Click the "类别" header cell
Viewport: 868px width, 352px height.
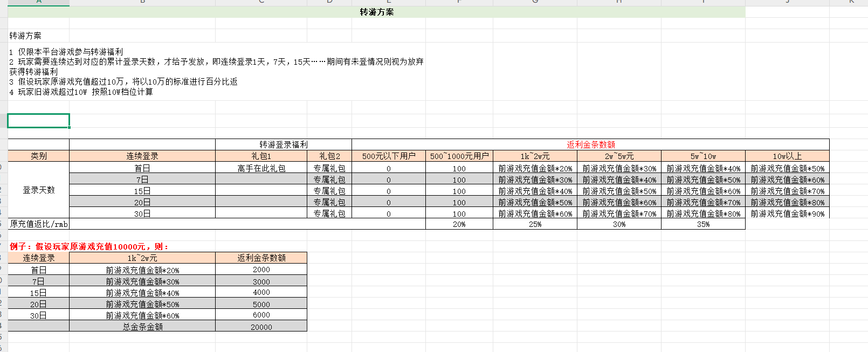pyautogui.click(x=38, y=156)
